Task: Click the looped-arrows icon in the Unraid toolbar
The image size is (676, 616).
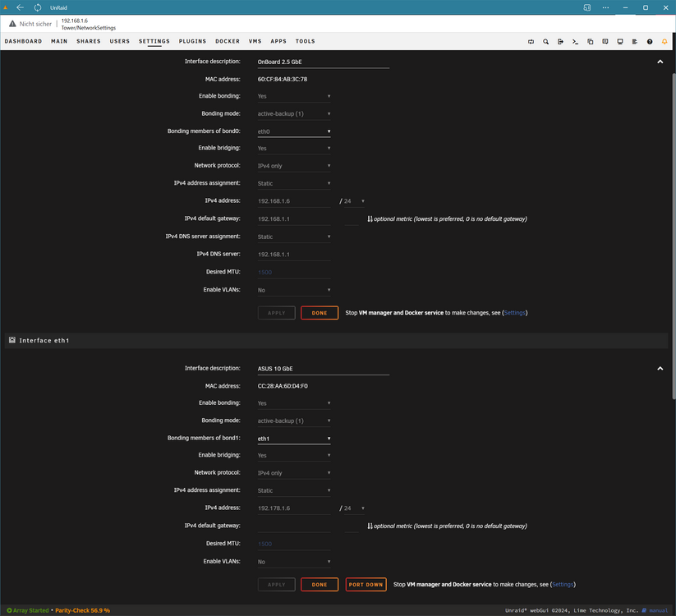Action: tap(531, 41)
